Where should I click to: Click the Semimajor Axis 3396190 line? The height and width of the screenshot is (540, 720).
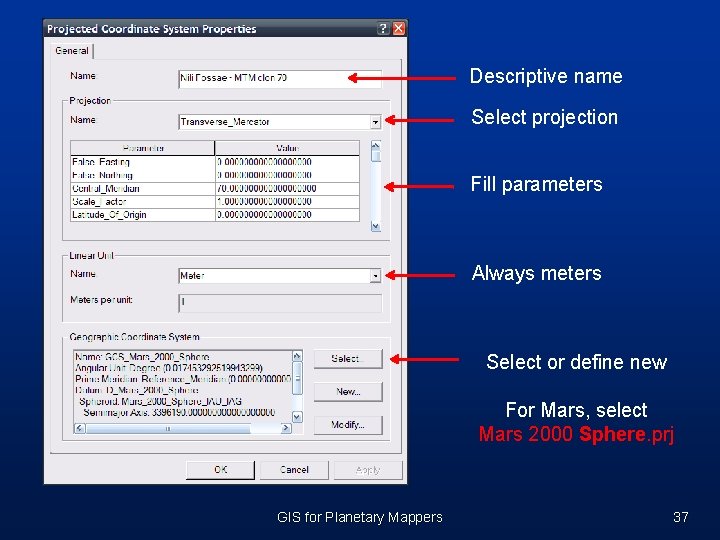(179, 412)
